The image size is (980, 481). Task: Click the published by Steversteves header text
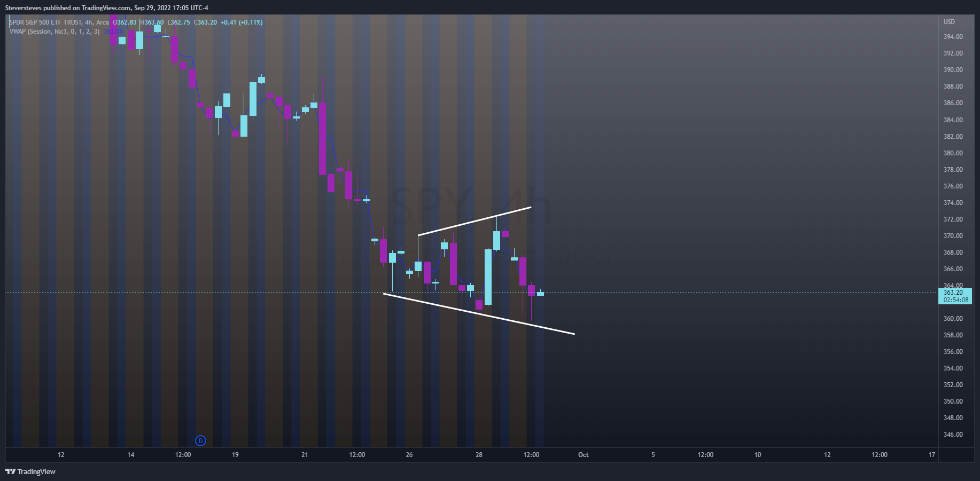click(107, 8)
